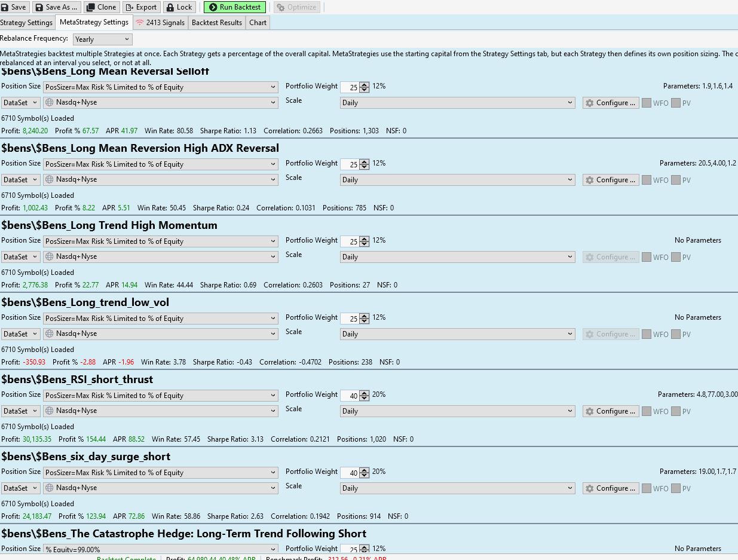The height and width of the screenshot is (560, 738).
Task: Toggle PV checkbox for Mean Reversal Selloff
Action: 676,103
